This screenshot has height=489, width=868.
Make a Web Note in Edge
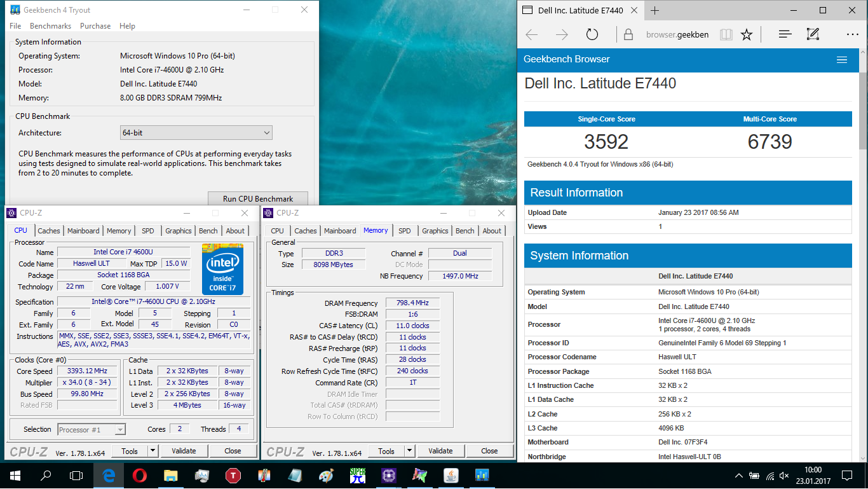point(813,34)
